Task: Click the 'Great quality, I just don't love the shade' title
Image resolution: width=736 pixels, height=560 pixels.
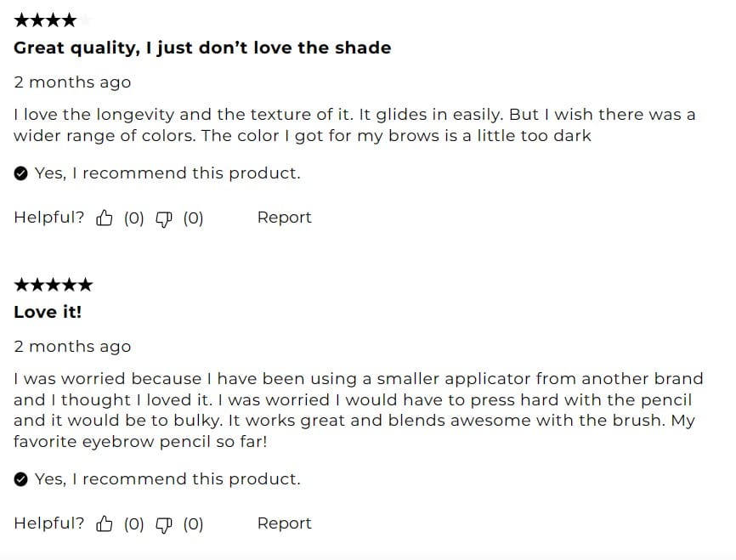Action: pyautogui.click(x=202, y=48)
